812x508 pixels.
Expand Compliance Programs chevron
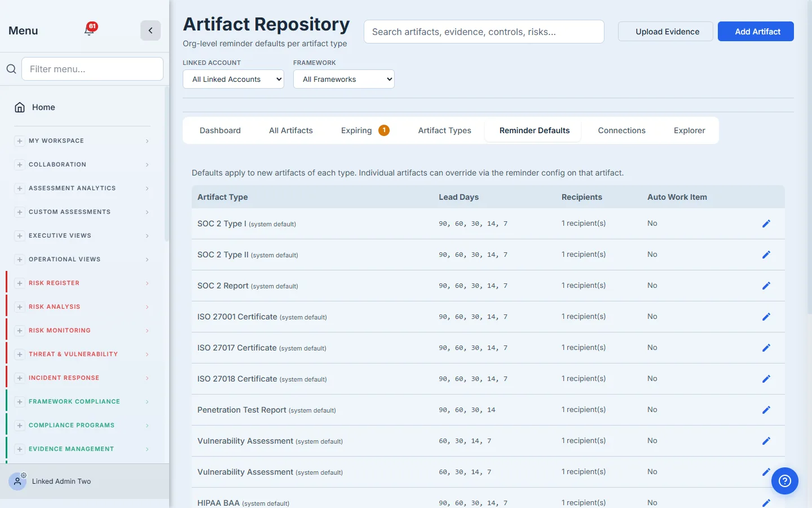coord(147,426)
